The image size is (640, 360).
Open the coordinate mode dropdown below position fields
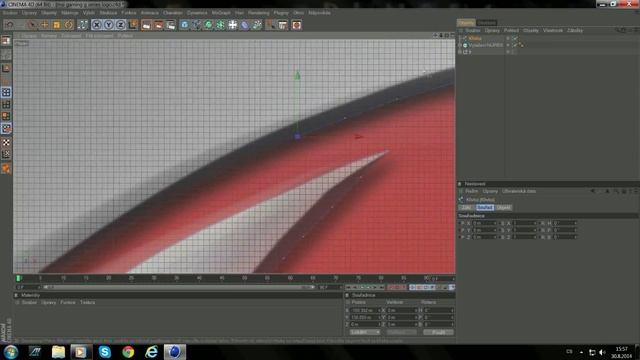pos(365,332)
